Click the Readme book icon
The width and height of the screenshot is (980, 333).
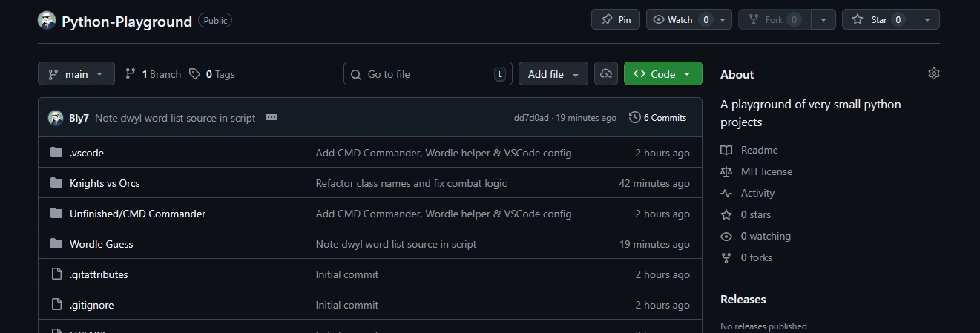click(726, 150)
